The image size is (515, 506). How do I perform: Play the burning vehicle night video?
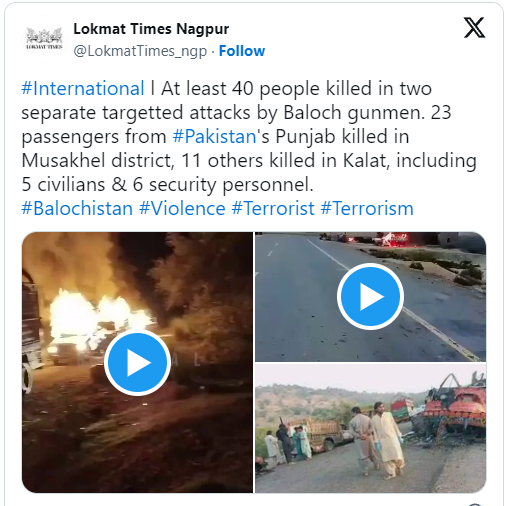tap(137, 363)
